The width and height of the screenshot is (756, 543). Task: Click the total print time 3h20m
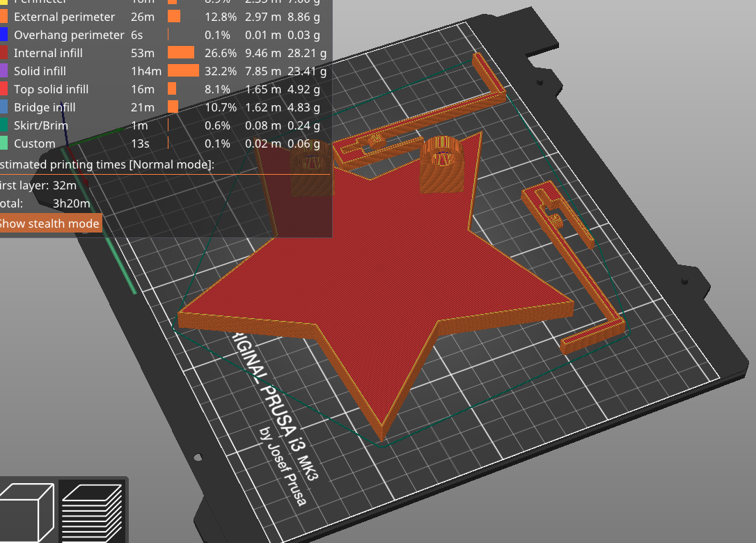(72, 203)
